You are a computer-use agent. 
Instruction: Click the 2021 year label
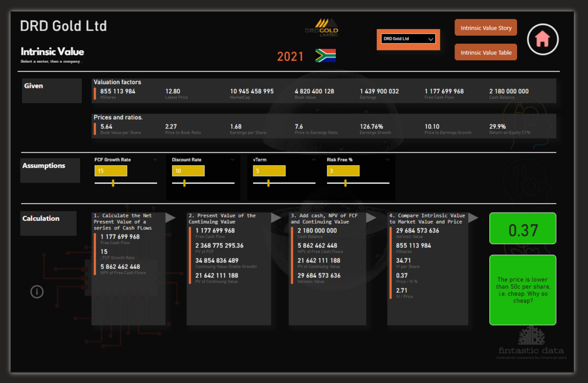pyautogui.click(x=290, y=56)
